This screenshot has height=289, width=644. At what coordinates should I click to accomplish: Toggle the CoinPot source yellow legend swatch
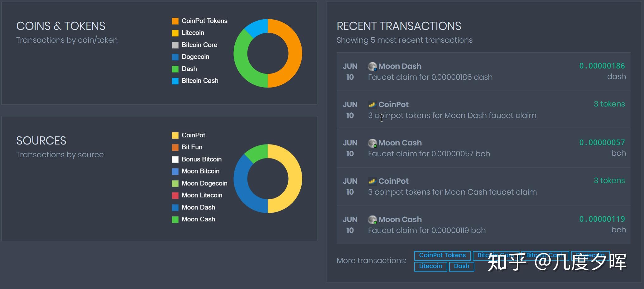pyautogui.click(x=175, y=135)
